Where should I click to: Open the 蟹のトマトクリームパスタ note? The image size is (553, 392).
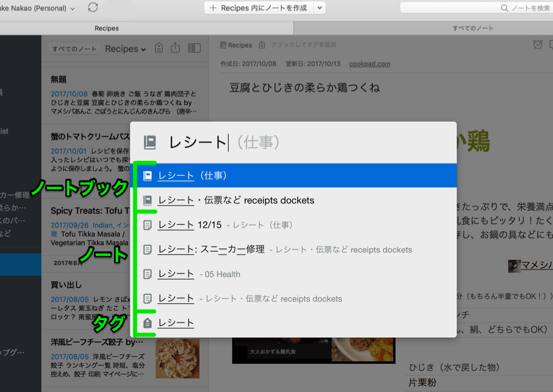pos(86,152)
